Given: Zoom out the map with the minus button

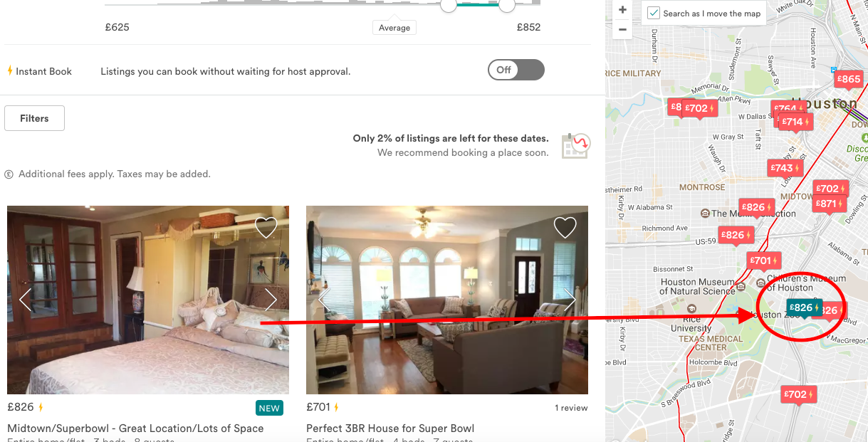Looking at the screenshot, I should [x=622, y=29].
